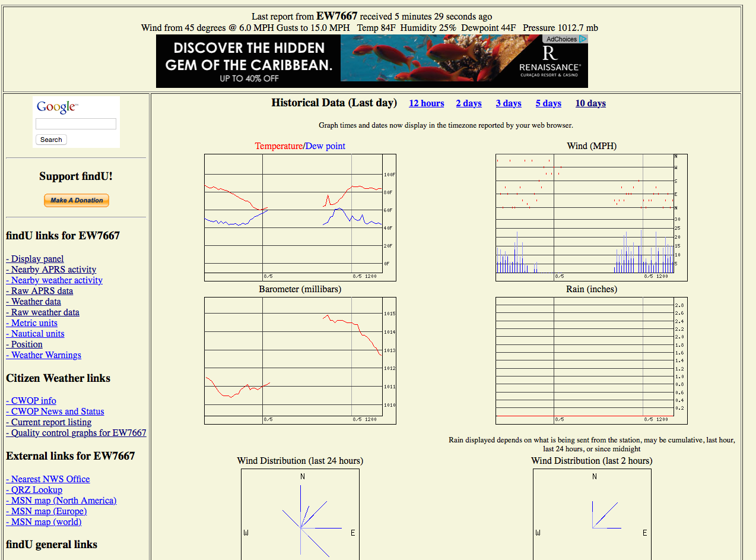Switch to the 12 hours view
The image size is (756, 560).
pyautogui.click(x=426, y=103)
